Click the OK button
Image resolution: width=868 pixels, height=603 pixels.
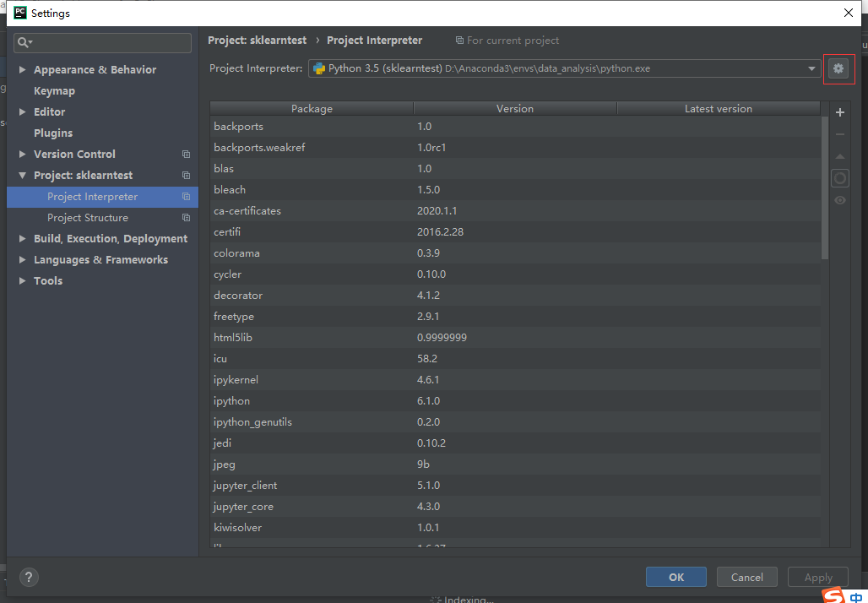pyautogui.click(x=676, y=577)
